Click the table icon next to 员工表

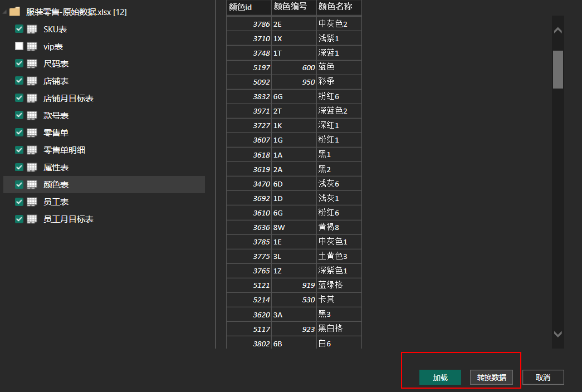32,202
